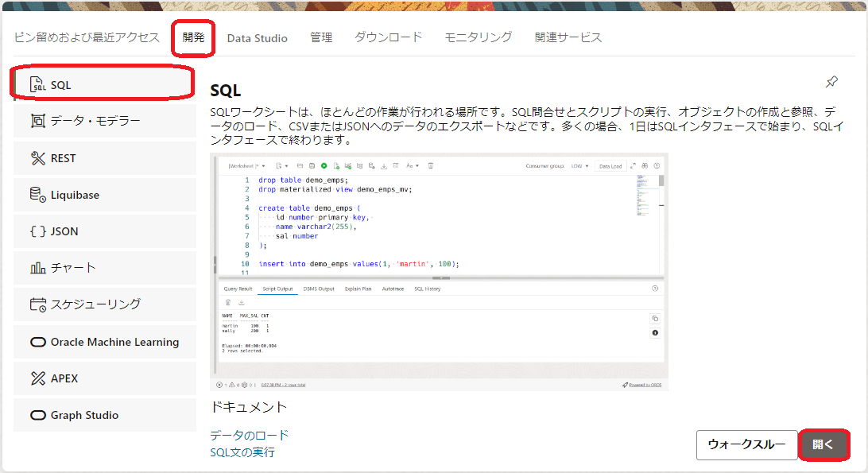This screenshot has width=868, height=473.
Task: Open the チャート sidebar item
Action: pos(104,268)
